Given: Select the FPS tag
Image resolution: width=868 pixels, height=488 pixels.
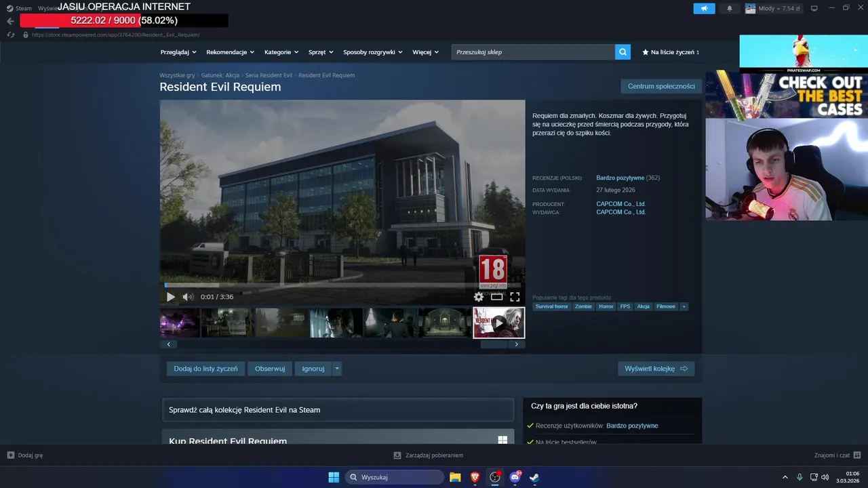Looking at the screenshot, I should [x=625, y=306].
